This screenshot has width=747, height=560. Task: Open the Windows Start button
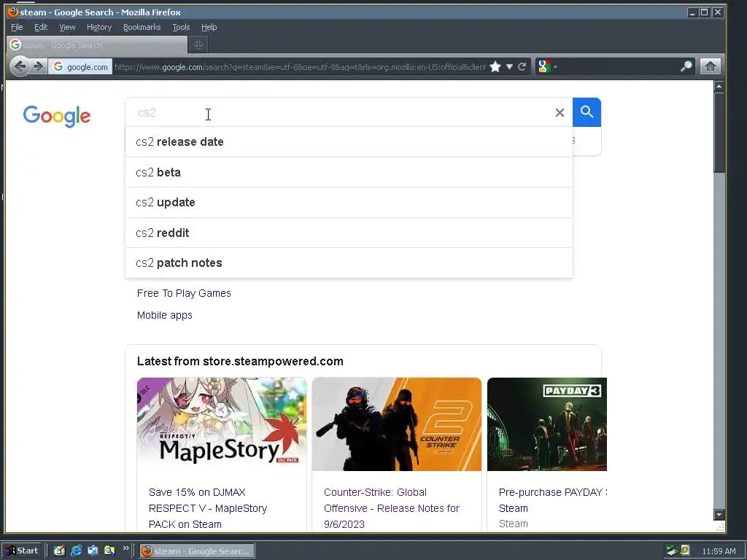[x=22, y=551]
